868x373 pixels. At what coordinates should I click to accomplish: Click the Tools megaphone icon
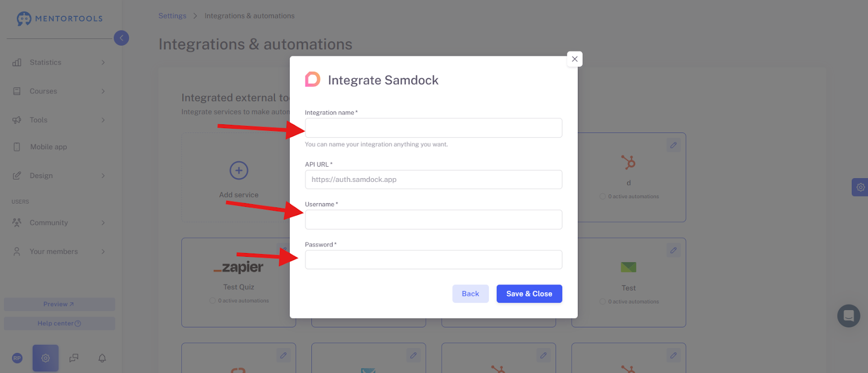click(x=17, y=120)
